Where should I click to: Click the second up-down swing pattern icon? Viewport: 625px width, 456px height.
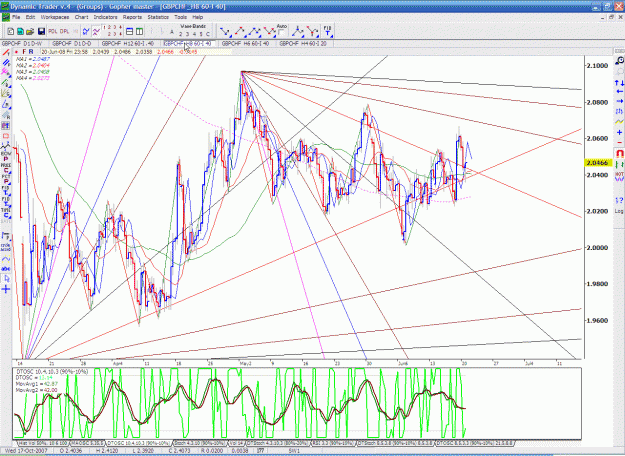click(x=240, y=31)
